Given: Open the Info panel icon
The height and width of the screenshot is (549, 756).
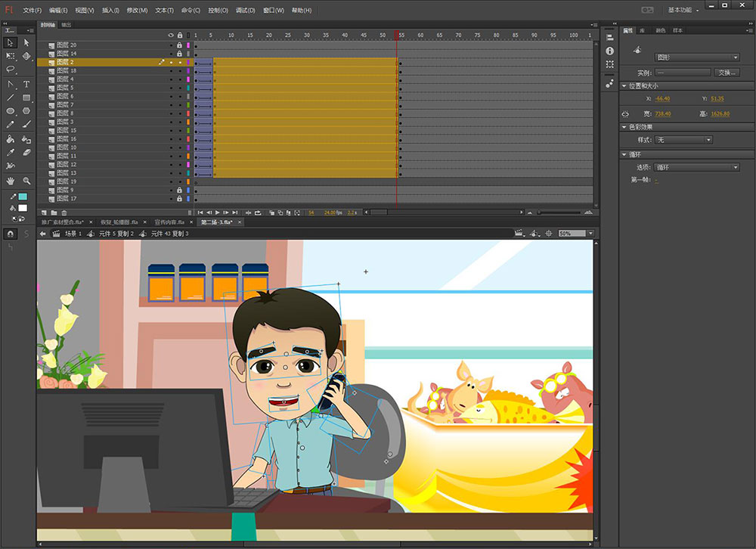Looking at the screenshot, I should [x=609, y=51].
